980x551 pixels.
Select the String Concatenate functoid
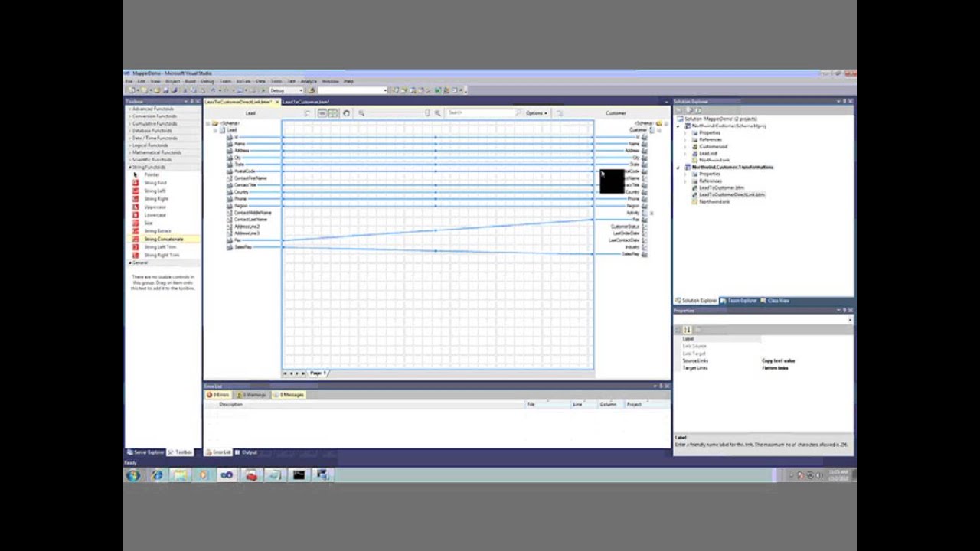[x=164, y=239]
